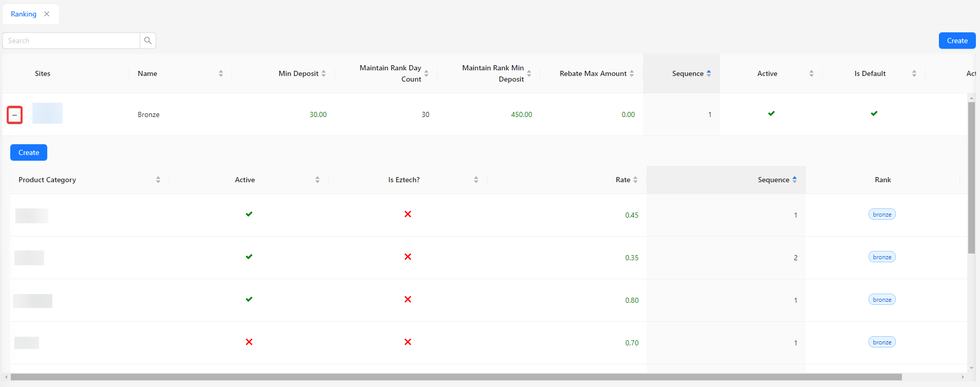Sort by Maintain Rank Day Count
This screenshot has height=387, width=980.
(x=426, y=73)
